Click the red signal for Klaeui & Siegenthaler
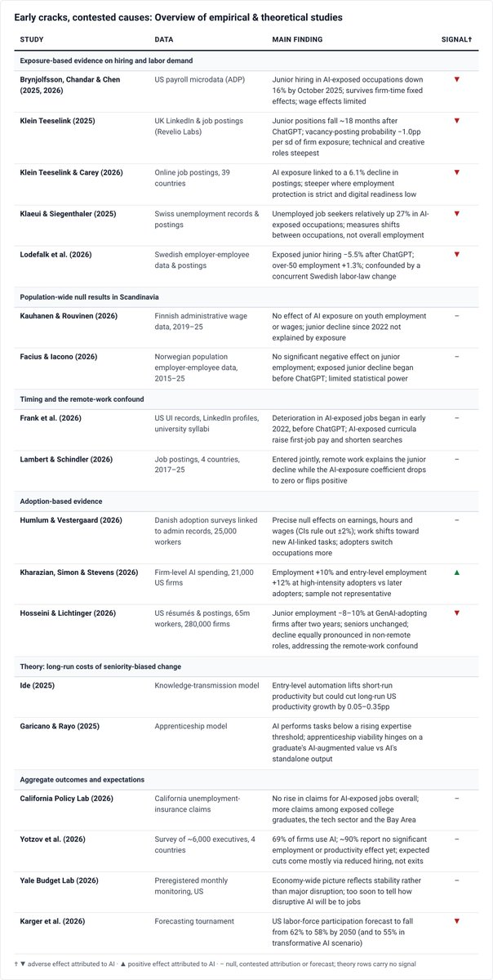Viewport: 493px width, 980px height. (x=456, y=212)
